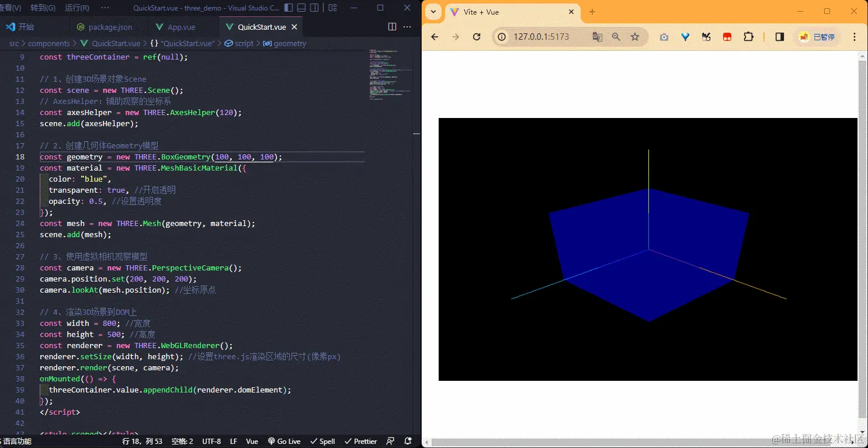Open Chrome extensions puzzle icon
The width and height of the screenshot is (868, 448).
pos(748,37)
